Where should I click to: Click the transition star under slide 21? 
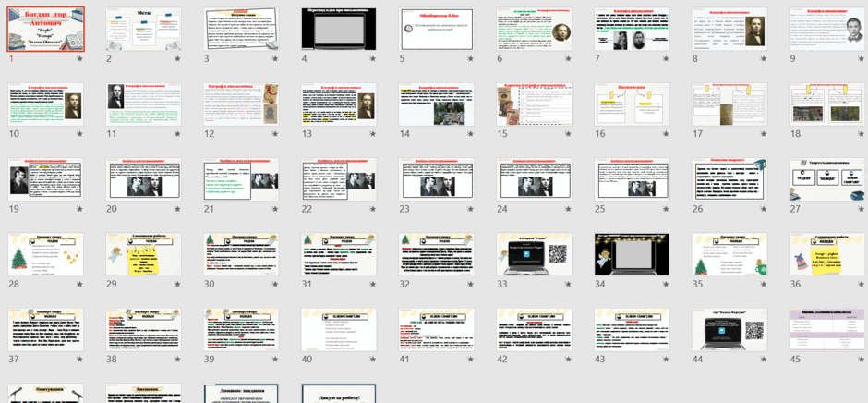(x=275, y=209)
